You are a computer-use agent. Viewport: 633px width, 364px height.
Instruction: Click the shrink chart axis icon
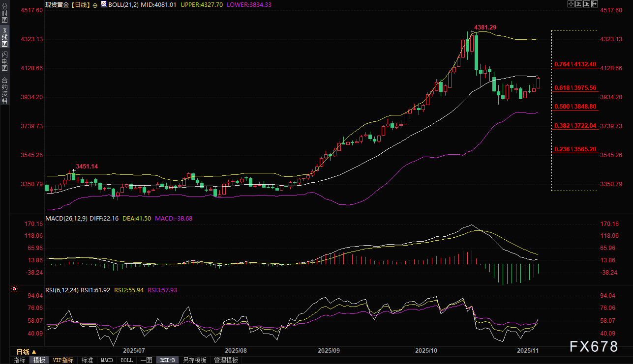point(578,4)
